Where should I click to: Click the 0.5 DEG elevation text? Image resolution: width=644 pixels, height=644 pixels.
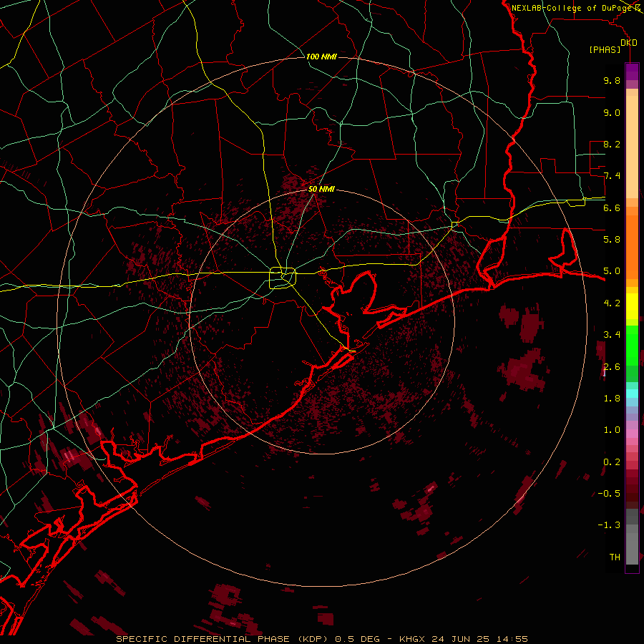[x=360, y=639]
